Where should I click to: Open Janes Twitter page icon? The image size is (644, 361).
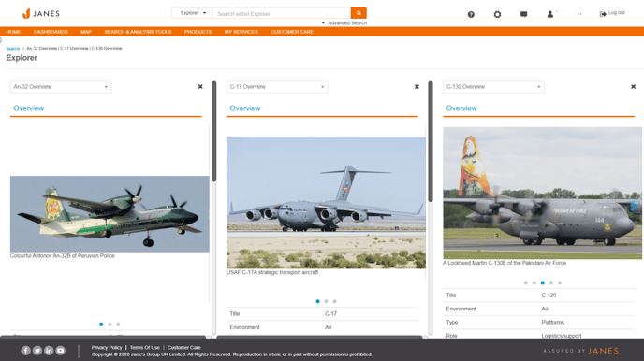pyautogui.click(x=37, y=351)
